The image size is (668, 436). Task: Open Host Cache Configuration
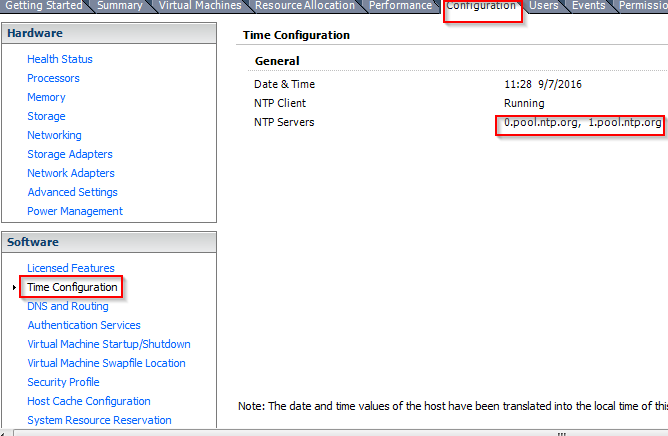click(89, 401)
